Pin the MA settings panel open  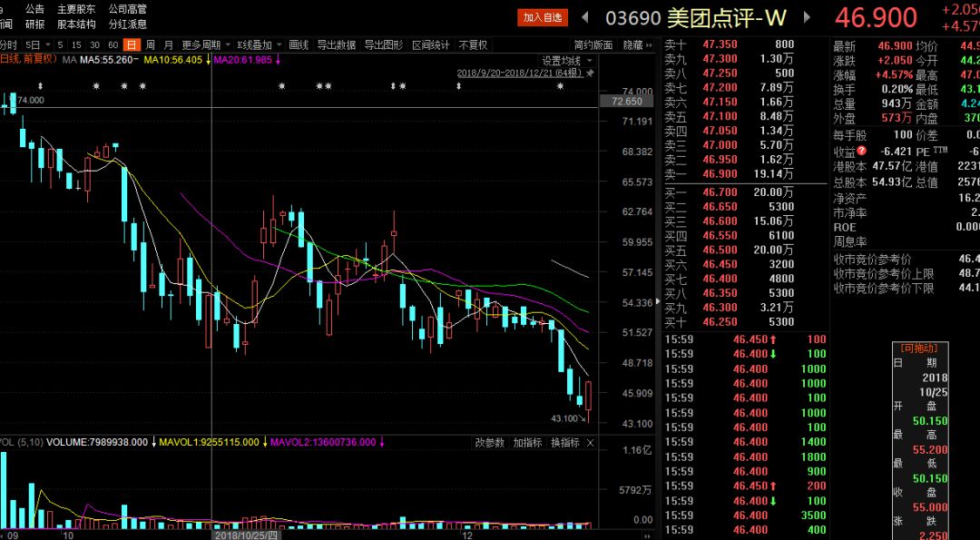pyautogui.click(x=589, y=73)
